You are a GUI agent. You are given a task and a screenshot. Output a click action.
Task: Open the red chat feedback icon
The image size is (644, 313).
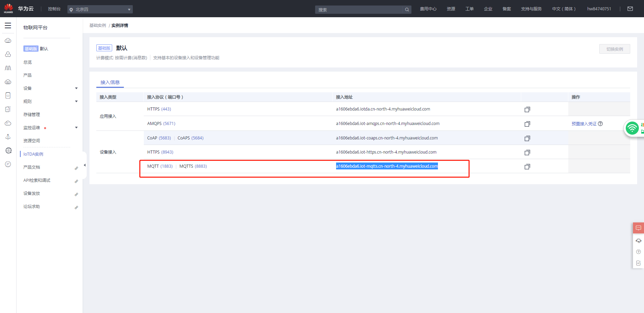coord(638,228)
